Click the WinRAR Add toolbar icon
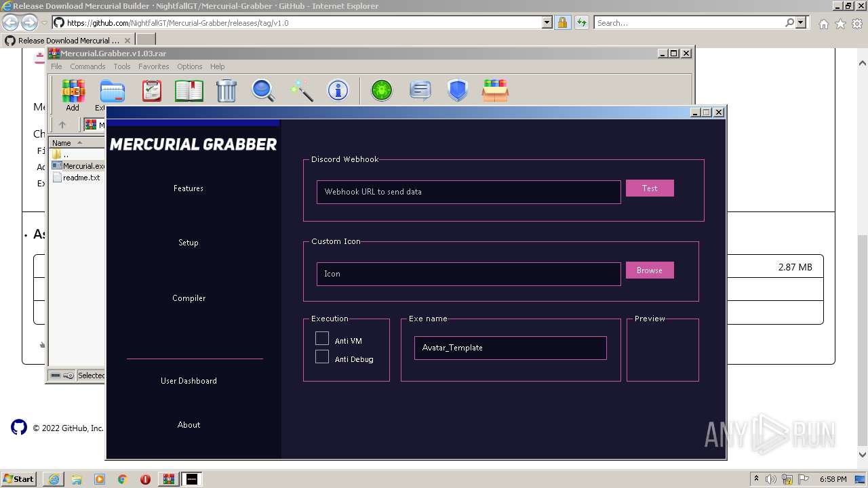Screen dimensions: 868x488 point(73,91)
